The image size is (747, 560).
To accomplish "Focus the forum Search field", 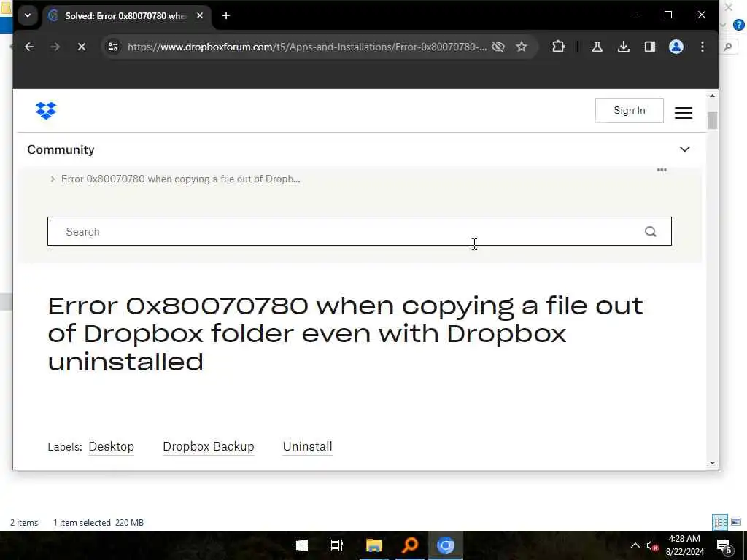I will point(359,231).
